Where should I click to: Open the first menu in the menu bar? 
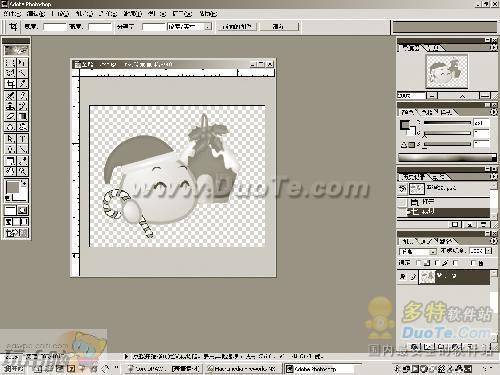[x=12, y=14]
